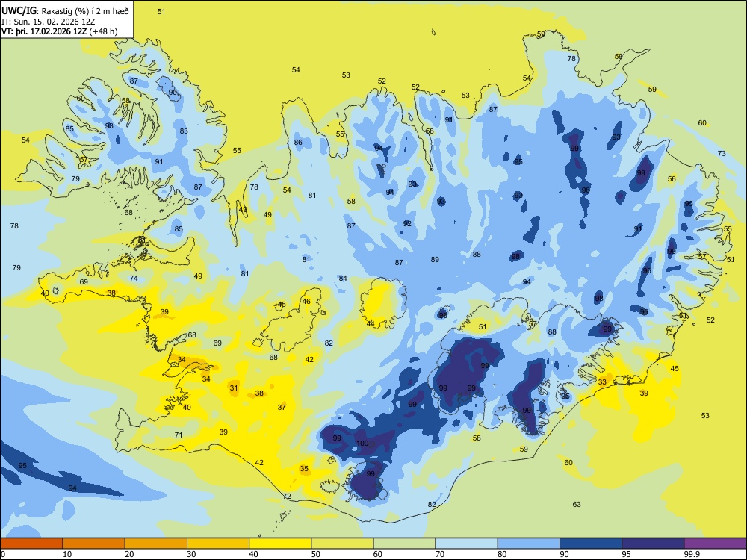
Task: Select the 'IT: Sun. 15. 02. 2026 12Z' line
Action: tap(49, 22)
